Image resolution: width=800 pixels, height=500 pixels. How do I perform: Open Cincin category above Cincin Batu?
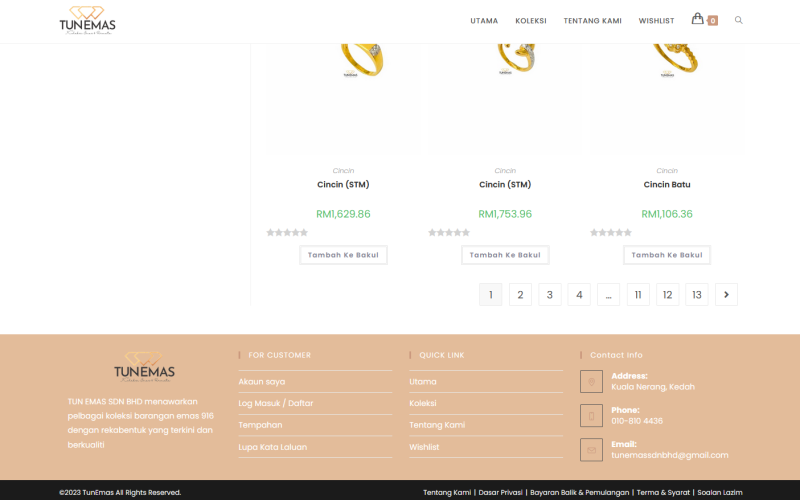pos(667,170)
